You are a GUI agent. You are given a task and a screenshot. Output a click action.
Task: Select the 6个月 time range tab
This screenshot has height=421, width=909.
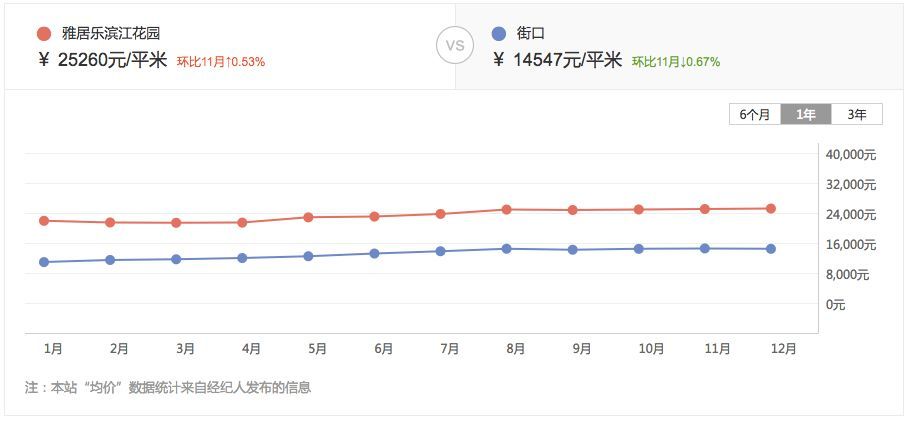pos(755,114)
